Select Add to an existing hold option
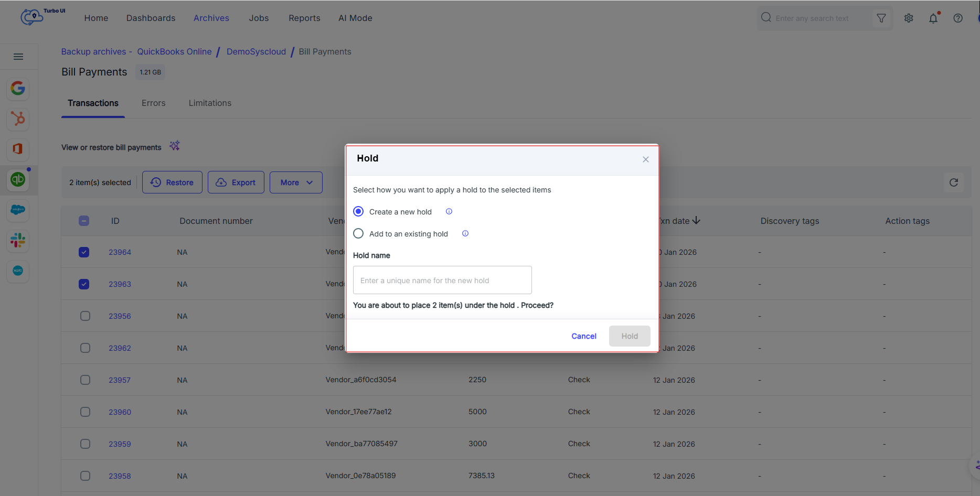This screenshot has width=980, height=496. (x=358, y=233)
